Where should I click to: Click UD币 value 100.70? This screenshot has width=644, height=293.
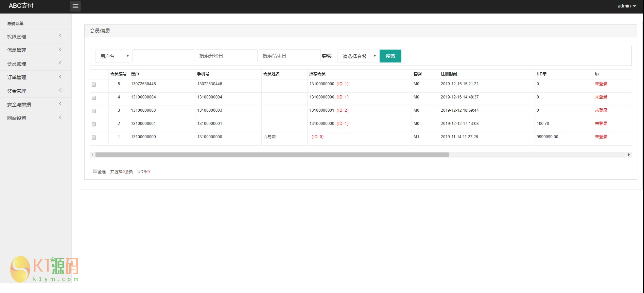pos(543,124)
